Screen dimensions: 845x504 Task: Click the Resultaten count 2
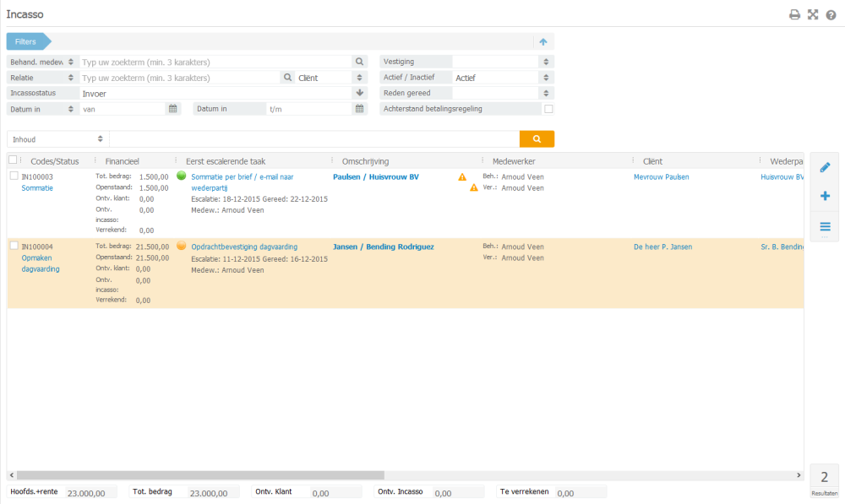825,477
